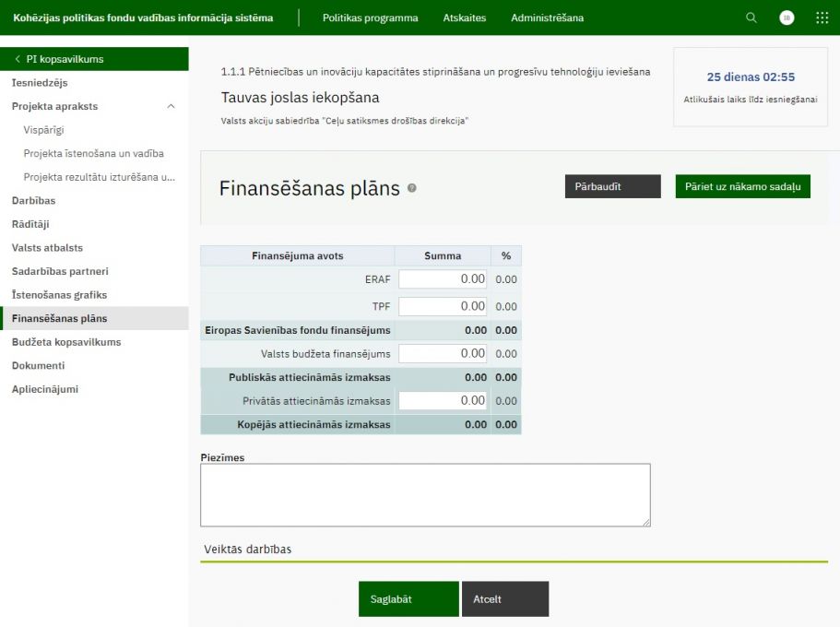Open the apps grid menu
Viewport: 840px width, 627px height.
[822, 18]
